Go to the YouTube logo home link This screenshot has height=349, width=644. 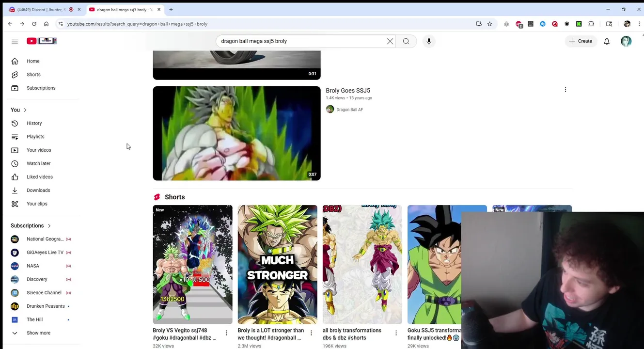(42, 41)
